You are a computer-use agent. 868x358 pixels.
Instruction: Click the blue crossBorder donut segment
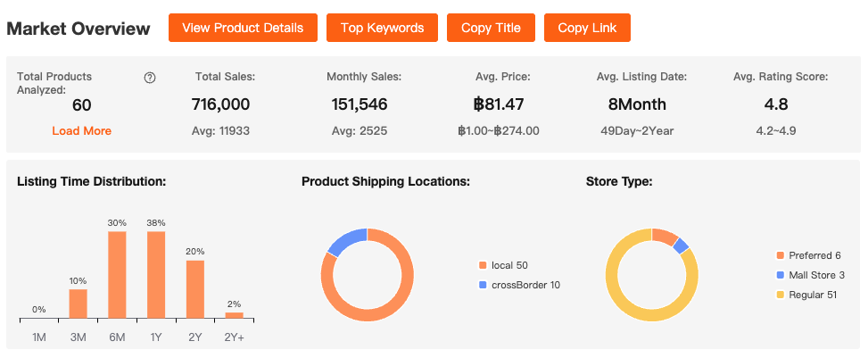click(x=347, y=239)
